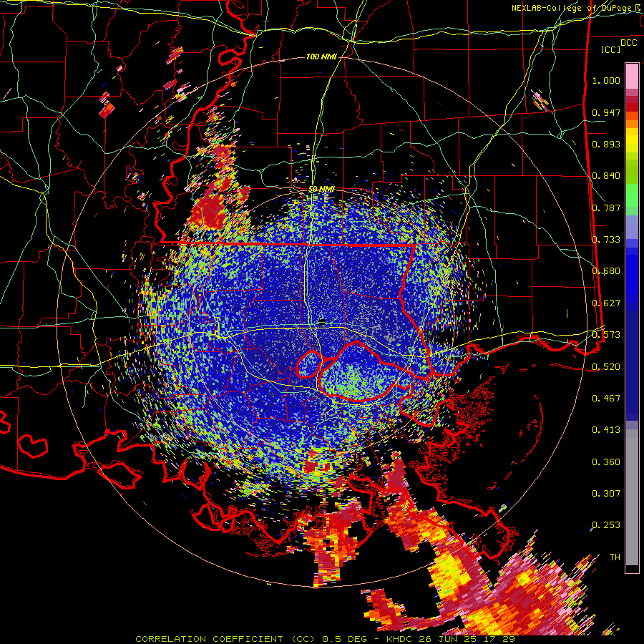Click the 100 NMI range ring label
This screenshot has width=644, height=644.
click(x=321, y=57)
